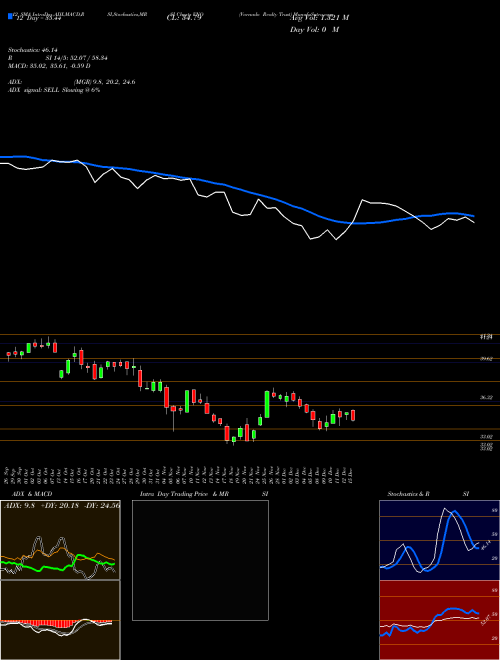The height and width of the screenshot is (660, 500).
Task: Open the dark red RSI chart panel
Action: pyautogui.click(x=439, y=620)
